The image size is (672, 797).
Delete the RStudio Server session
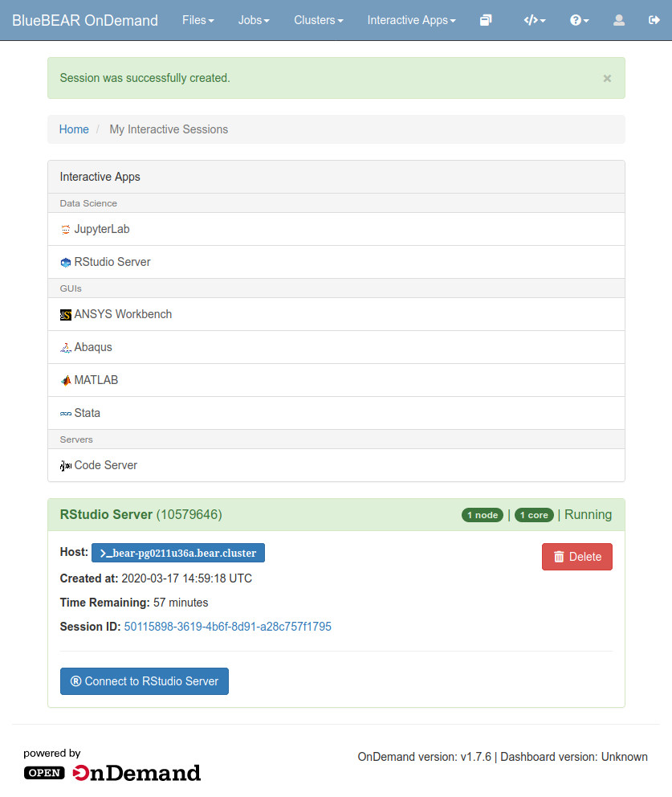(577, 557)
